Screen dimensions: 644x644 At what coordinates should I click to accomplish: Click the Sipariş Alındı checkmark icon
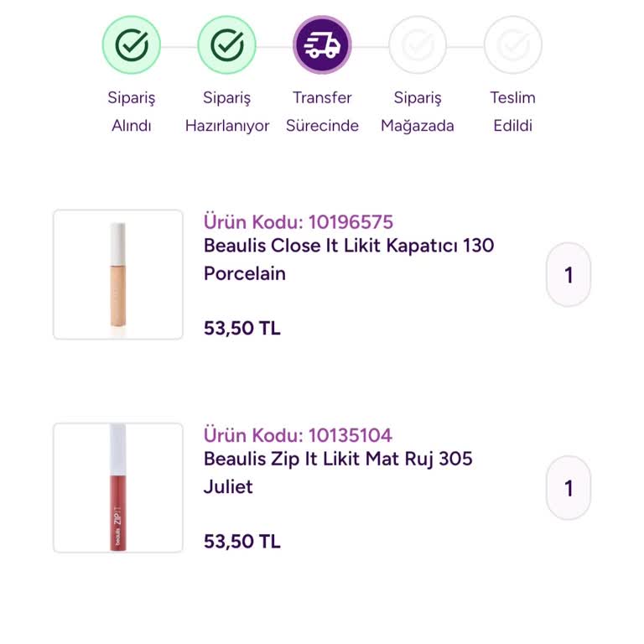132,45
